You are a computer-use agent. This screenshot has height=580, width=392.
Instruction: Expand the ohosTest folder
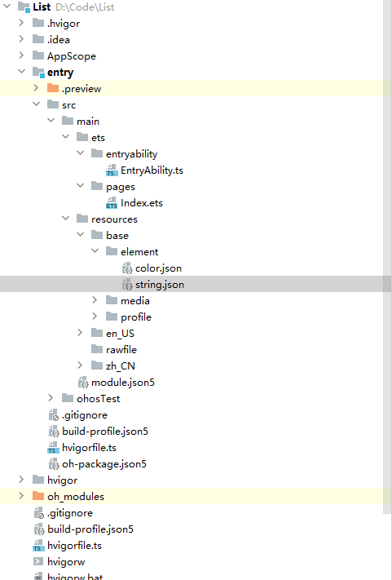[x=51, y=398]
